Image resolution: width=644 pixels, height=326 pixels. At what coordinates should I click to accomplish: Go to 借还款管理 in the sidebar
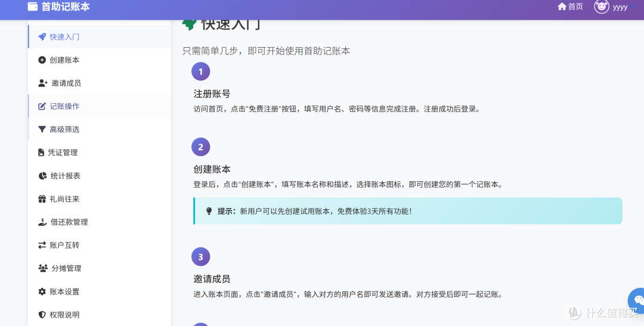[100, 222]
